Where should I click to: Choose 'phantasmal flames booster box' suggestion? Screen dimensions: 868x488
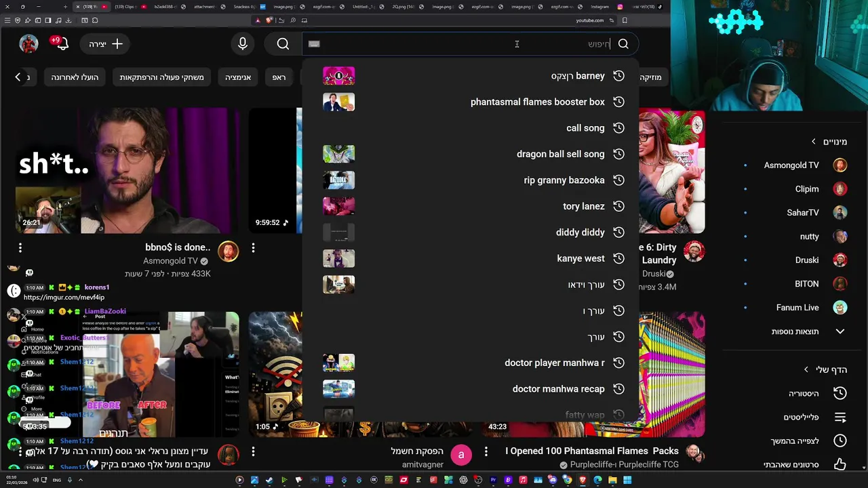pos(471,102)
